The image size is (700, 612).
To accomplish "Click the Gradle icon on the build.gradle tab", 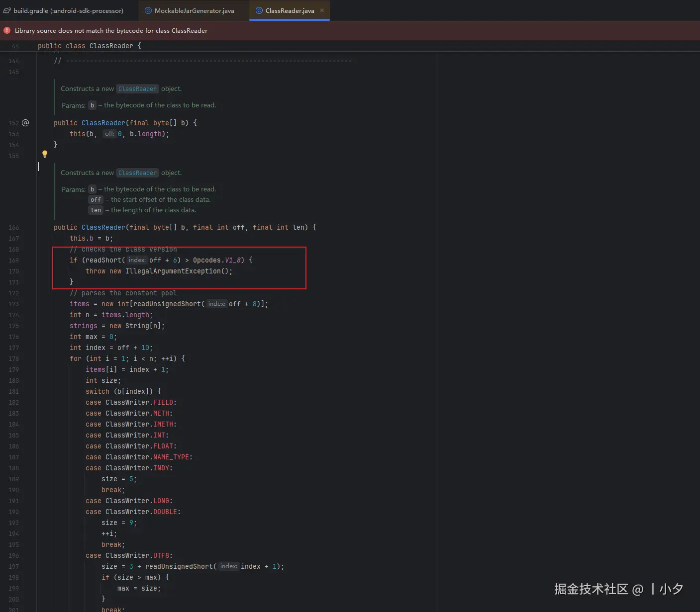I will (x=7, y=10).
